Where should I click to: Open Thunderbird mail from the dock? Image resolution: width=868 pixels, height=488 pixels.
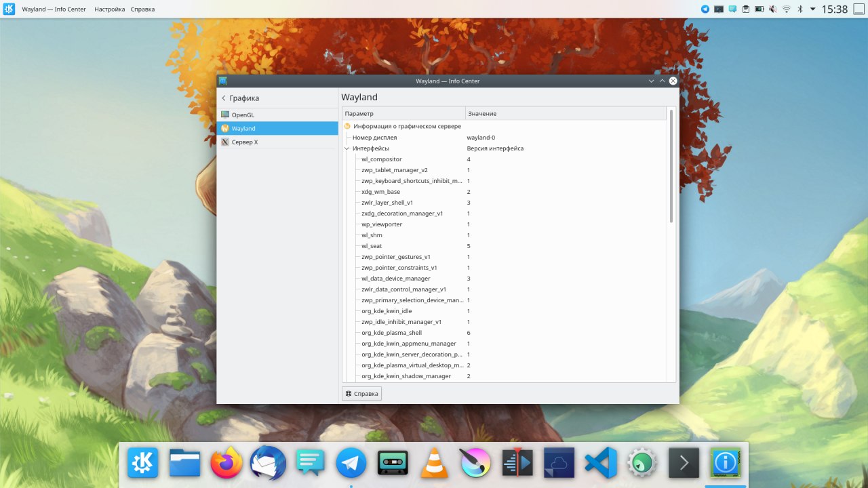click(268, 463)
